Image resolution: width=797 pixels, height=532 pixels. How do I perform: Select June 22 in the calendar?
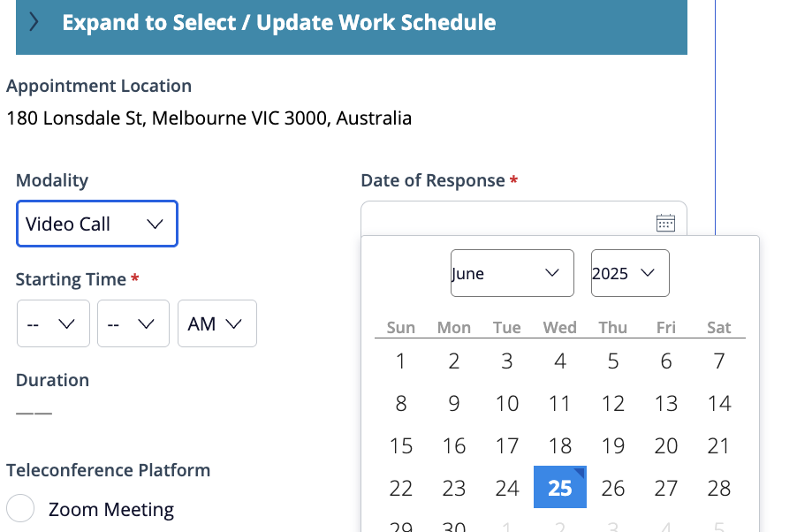coord(400,487)
